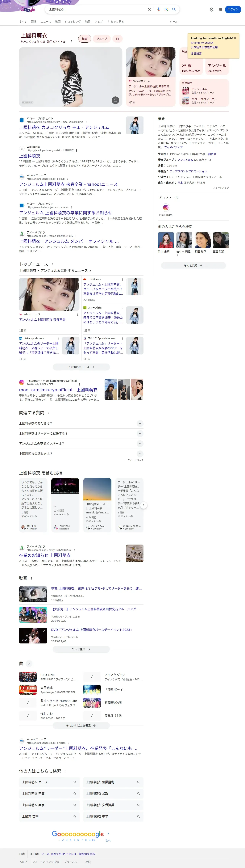Open Google Lens image search icon
Screen dimensions: 245x868
tap(166, 9)
